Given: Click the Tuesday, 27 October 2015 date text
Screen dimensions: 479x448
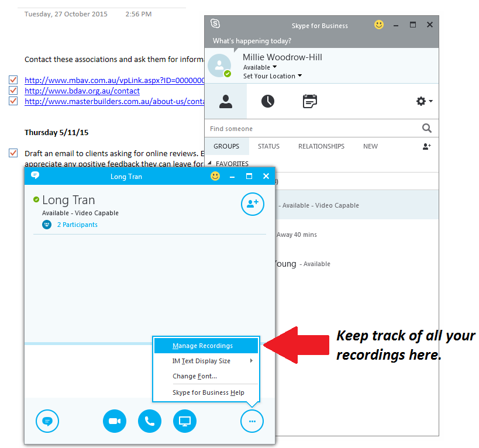Looking at the screenshot, I should tap(66, 14).
